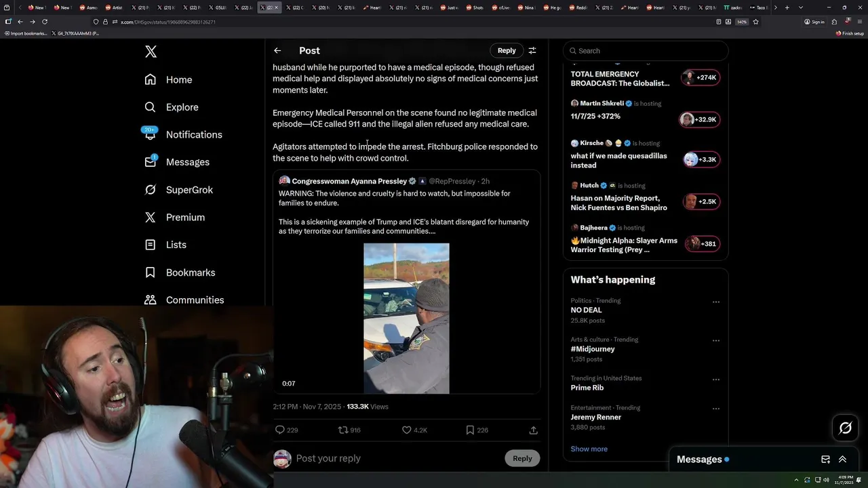Screen dimensions: 868x488
Task: Click Sign in in the Firefox toolbar
Action: click(814, 22)
